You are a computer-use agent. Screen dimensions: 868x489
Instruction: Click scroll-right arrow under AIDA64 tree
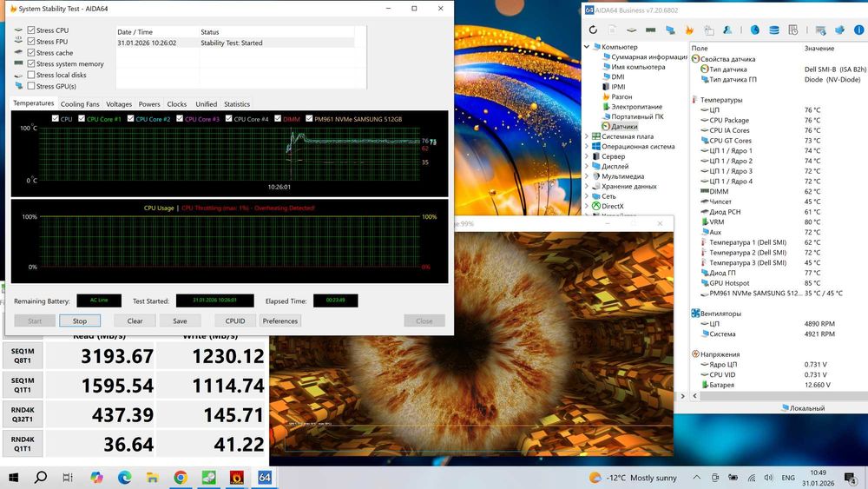pos(682,396)
